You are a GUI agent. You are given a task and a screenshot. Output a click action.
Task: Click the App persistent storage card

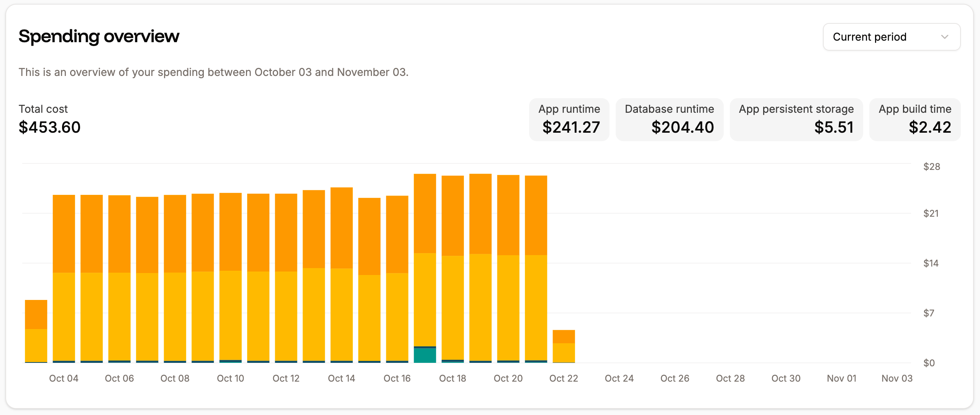(796, 119)
